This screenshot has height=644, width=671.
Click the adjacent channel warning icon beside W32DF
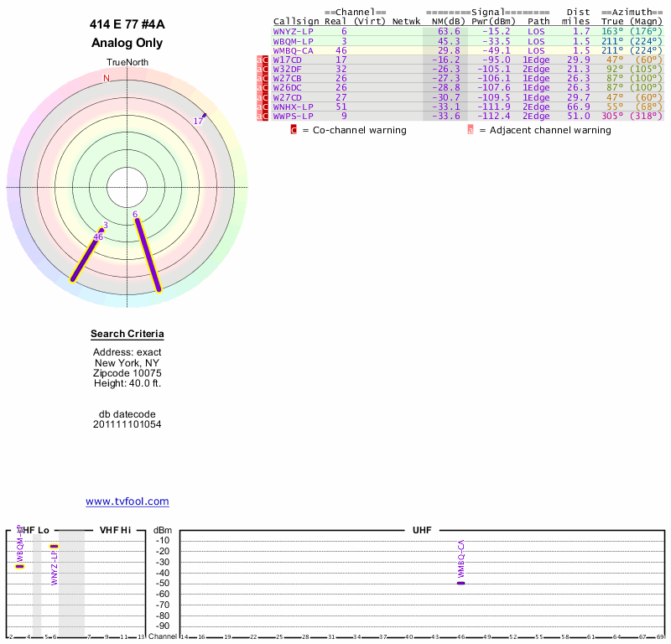click(x=259, y=70)
